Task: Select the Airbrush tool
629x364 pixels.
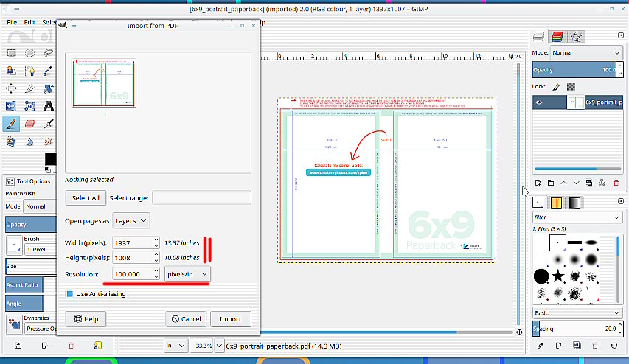Action: 49,124
